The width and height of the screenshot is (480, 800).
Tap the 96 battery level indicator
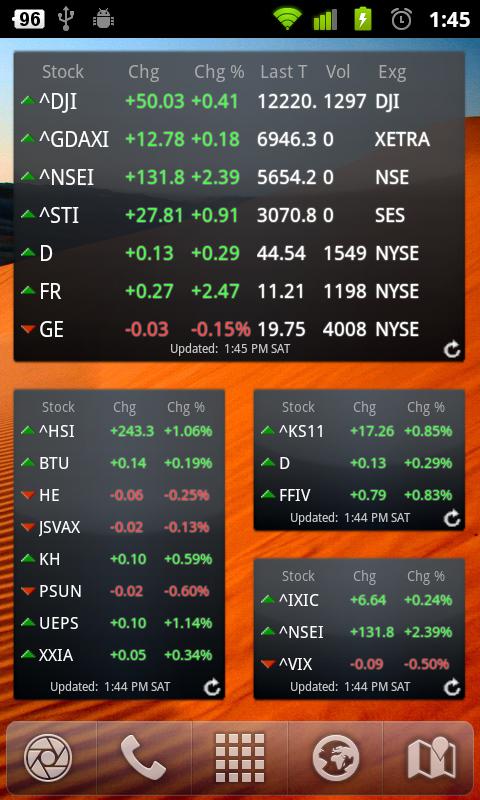(29, 19)
